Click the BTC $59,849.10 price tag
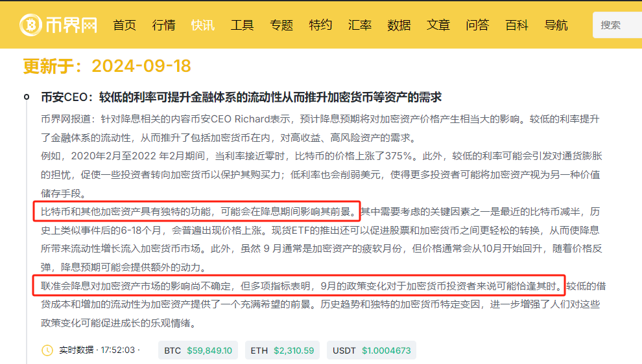642x364 pixels. (198, 350)
